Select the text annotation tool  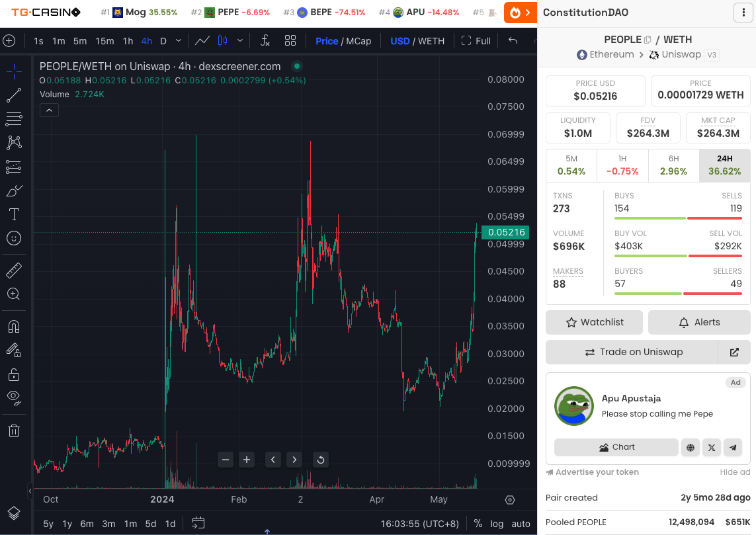14,214
